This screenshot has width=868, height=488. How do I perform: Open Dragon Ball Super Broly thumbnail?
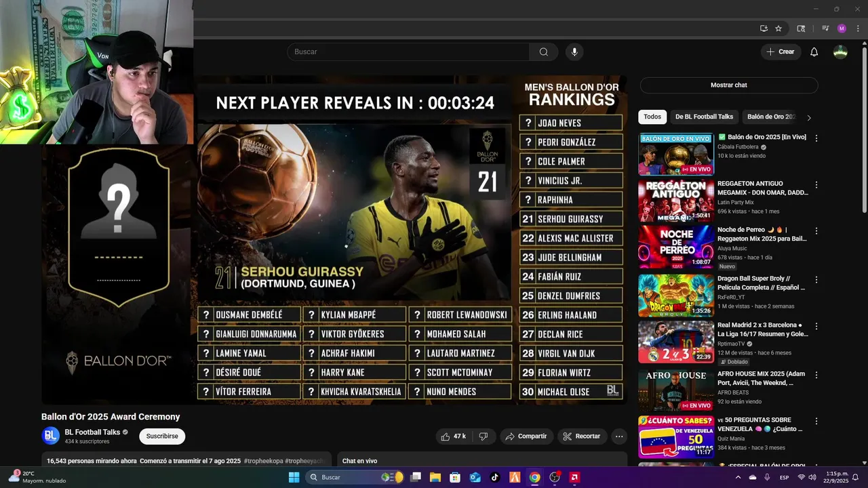tap(675, 296)
